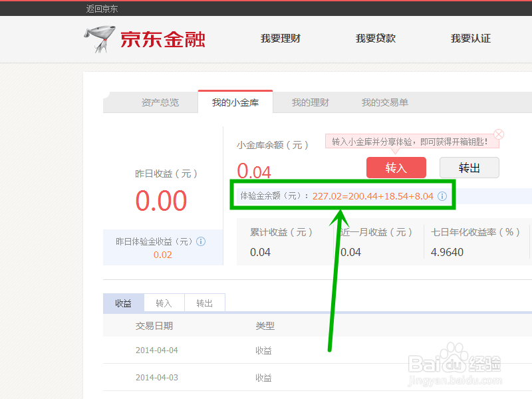Switch to 我的理财 tab
This screenshot has height=399, width=532.
(x=310, y=102)
